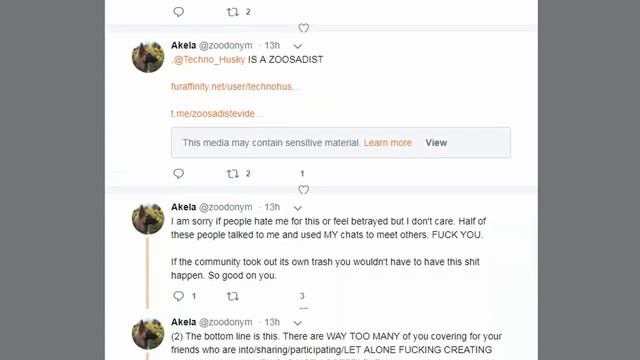
Task: Reply to the ZOOSADIST tweet
Action: click(x=178, y=173)
